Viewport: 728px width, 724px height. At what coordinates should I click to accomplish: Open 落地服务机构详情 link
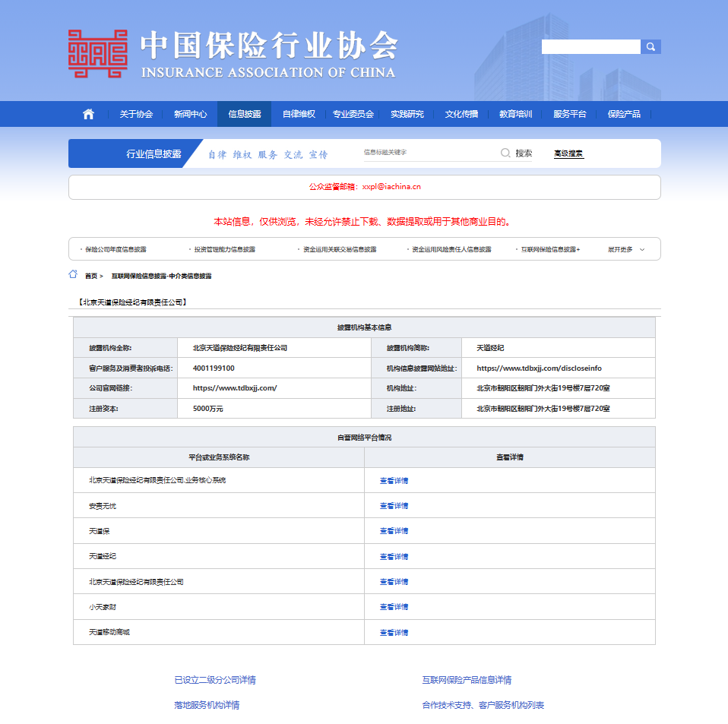(x=207, y=705)
